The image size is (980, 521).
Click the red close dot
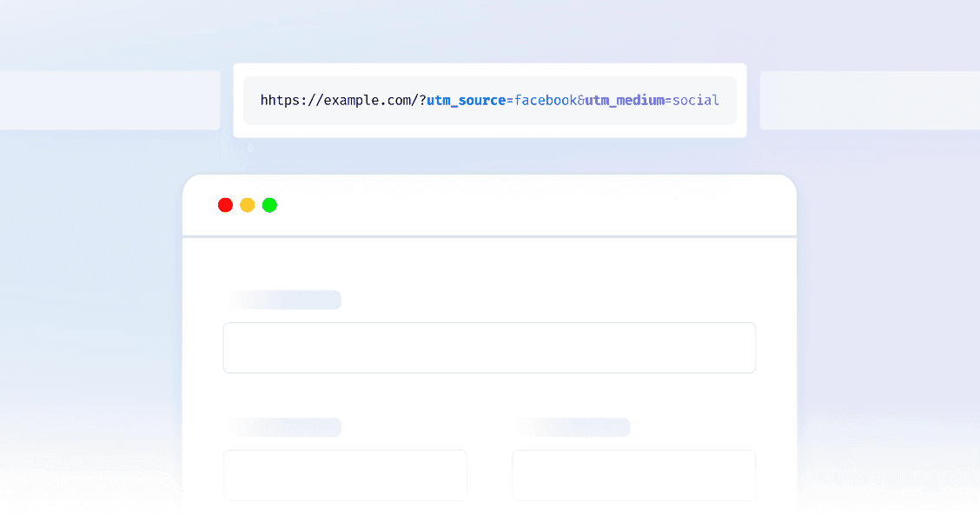tap(225, 205)
